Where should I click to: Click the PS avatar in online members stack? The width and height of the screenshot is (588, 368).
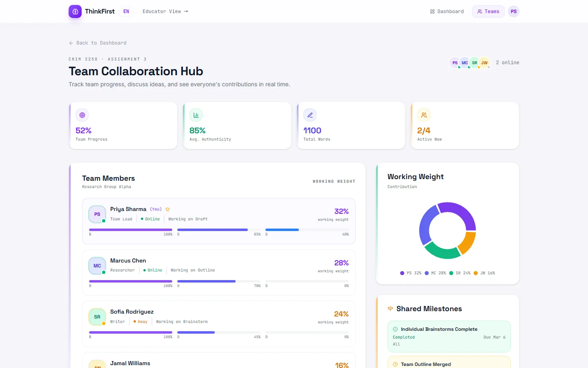click(455, 63)
